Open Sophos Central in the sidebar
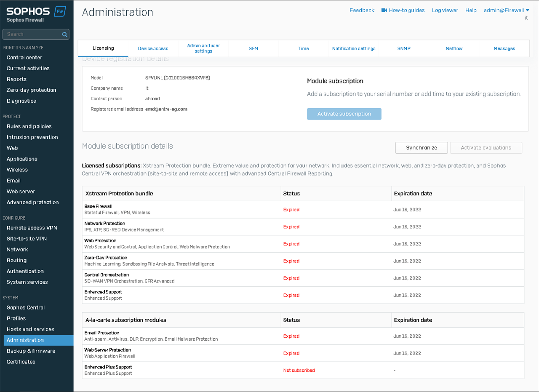The height and width of the screenshot is (392, 539). point(26,308)
